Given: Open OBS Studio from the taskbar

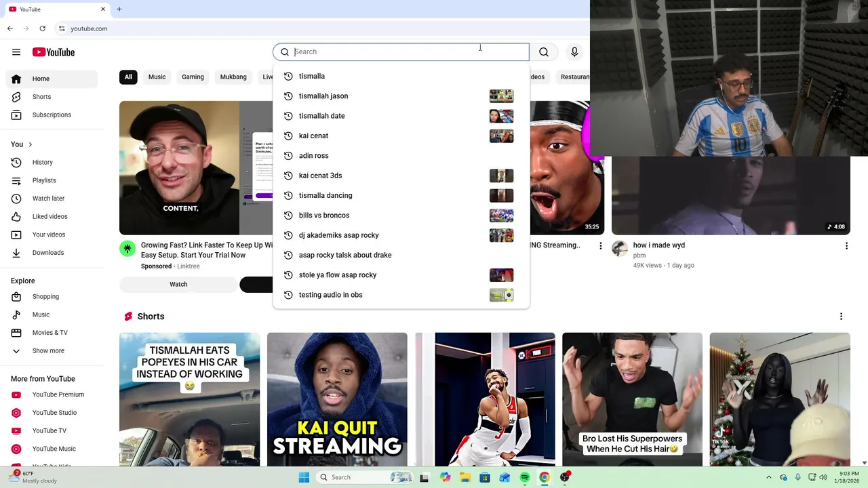Looking at the screenshot, I should coord(564,477).
